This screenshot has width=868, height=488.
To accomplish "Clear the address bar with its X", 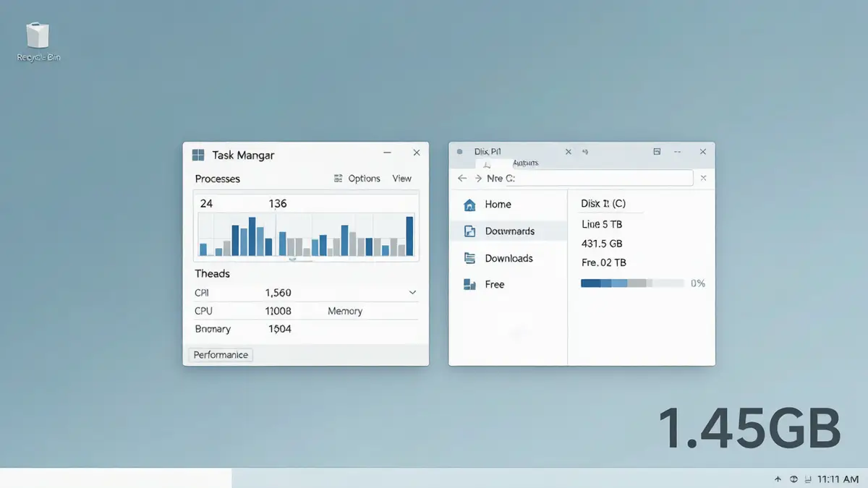I will coord(704,178).
